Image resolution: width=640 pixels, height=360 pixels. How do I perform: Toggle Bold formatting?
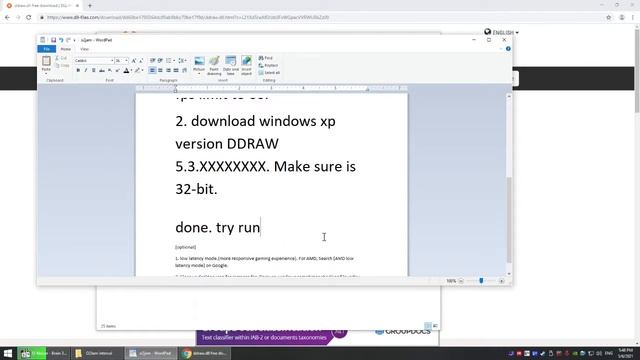(x=78, y=70)
